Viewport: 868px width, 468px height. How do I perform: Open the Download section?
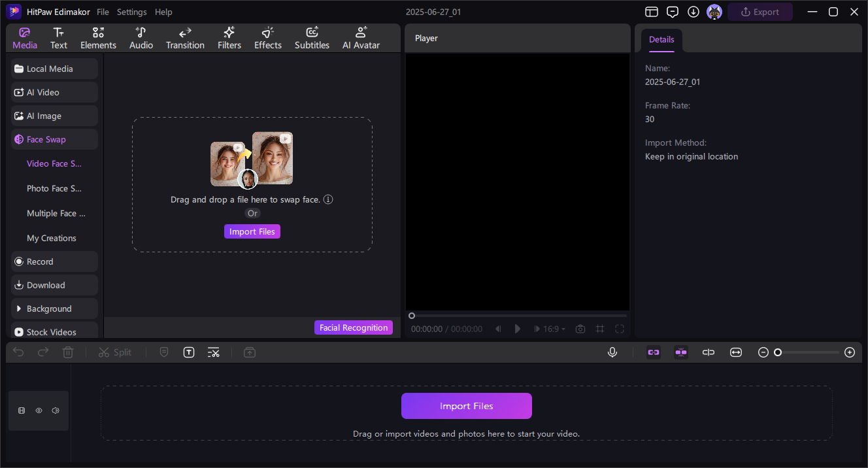point(54,285)
